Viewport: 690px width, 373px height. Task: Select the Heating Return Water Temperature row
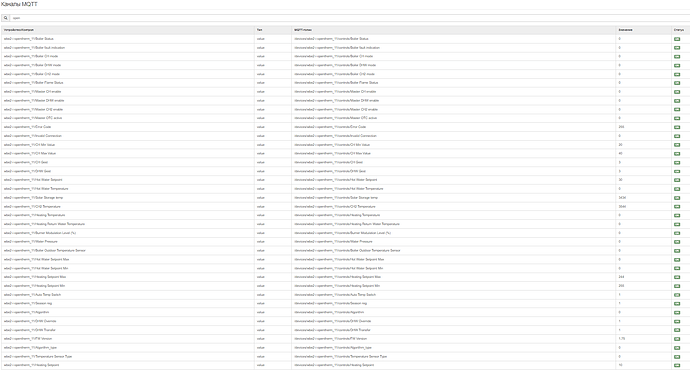pos(345,224)
